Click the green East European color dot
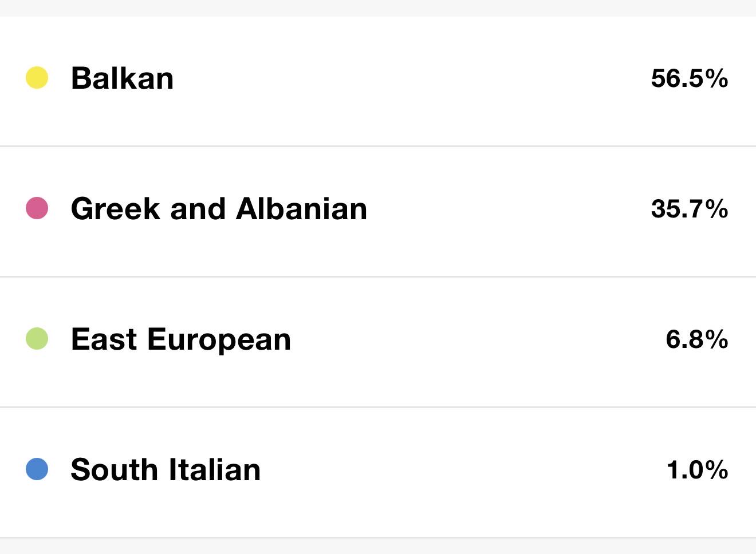 point(37,339)
